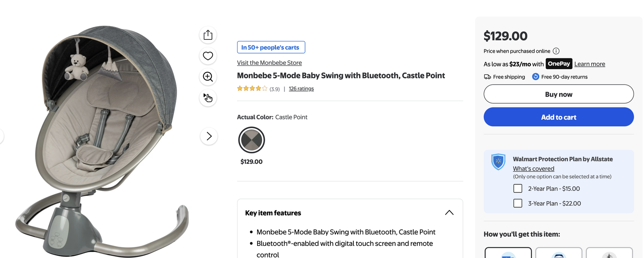Screen dimensions: 644x258
Task: Select the third fulfillment option card
Action: click(609, 253)
